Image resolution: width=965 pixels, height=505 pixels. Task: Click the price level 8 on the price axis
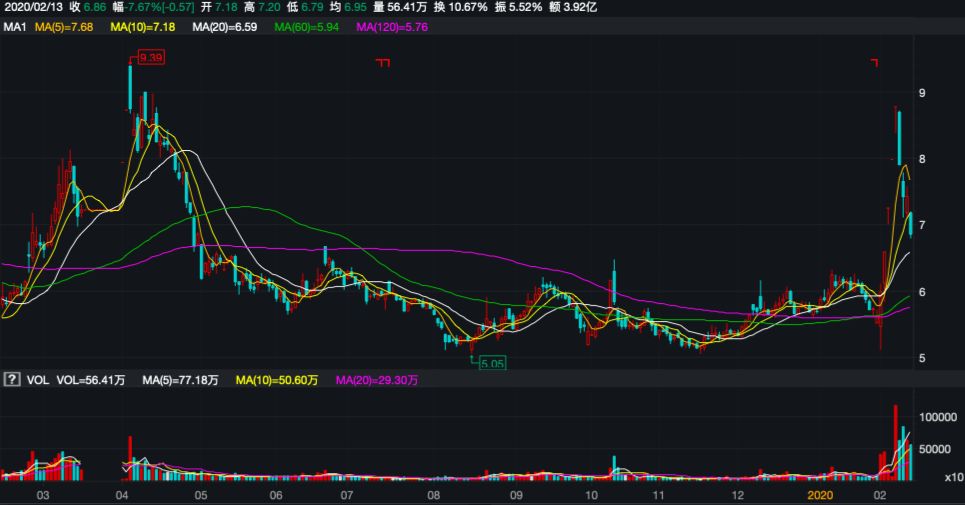[x=922, y=159]
